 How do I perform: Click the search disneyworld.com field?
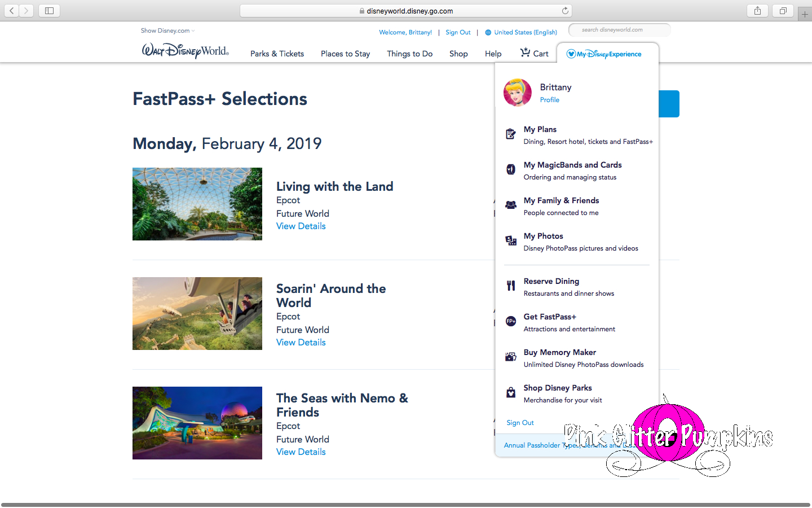click(619, 30)
